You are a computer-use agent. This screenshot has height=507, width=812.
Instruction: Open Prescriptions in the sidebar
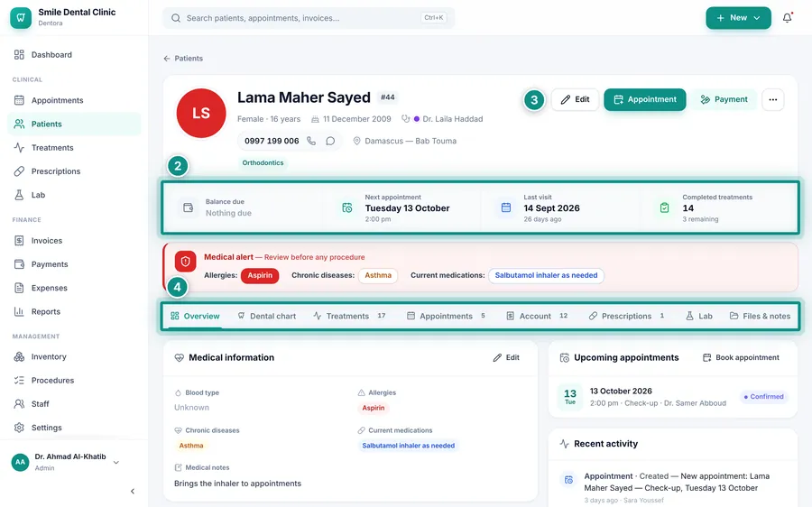tap(74, 171)
